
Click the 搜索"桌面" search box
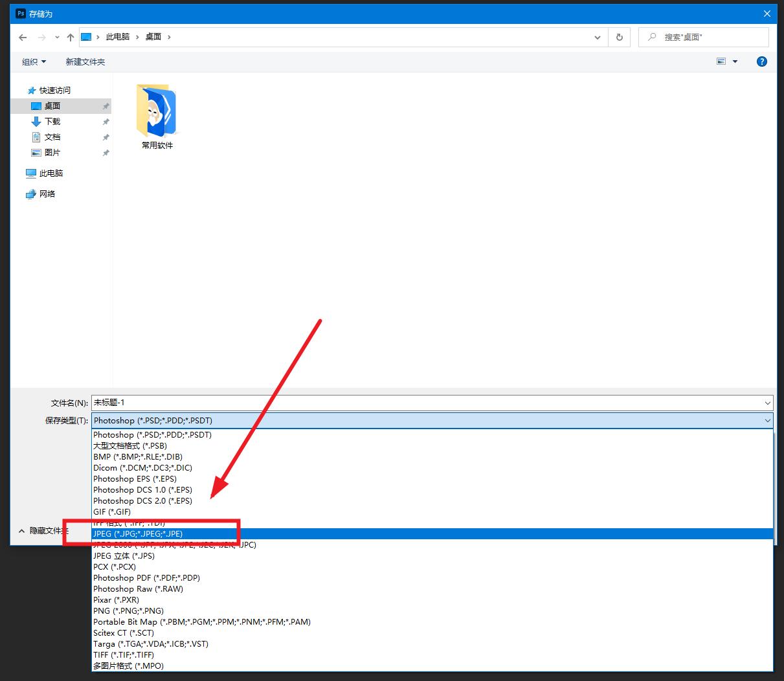click(x=704, y=38)
